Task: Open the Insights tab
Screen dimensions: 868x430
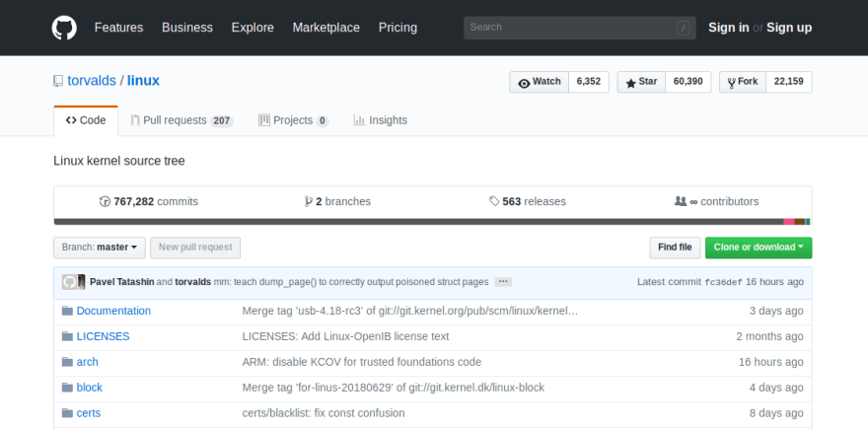Action: pos(381,120)
